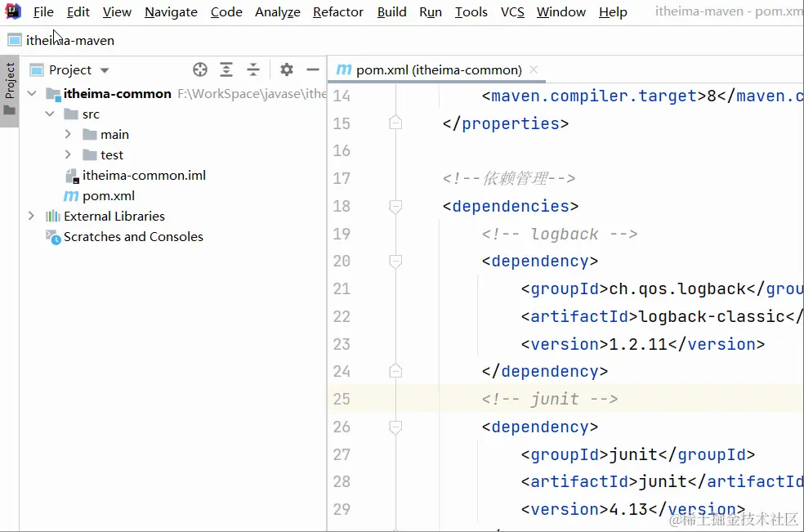Open the Window menu
The height and width of the screenshot is (532, 804).
point(561,11)
